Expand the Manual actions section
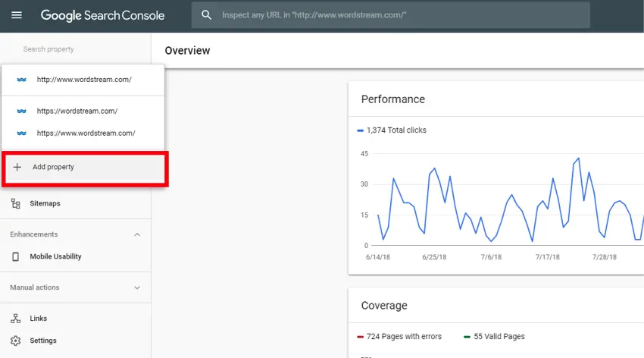The height and width of the screenshot is (358, 644). click(137, 287)
